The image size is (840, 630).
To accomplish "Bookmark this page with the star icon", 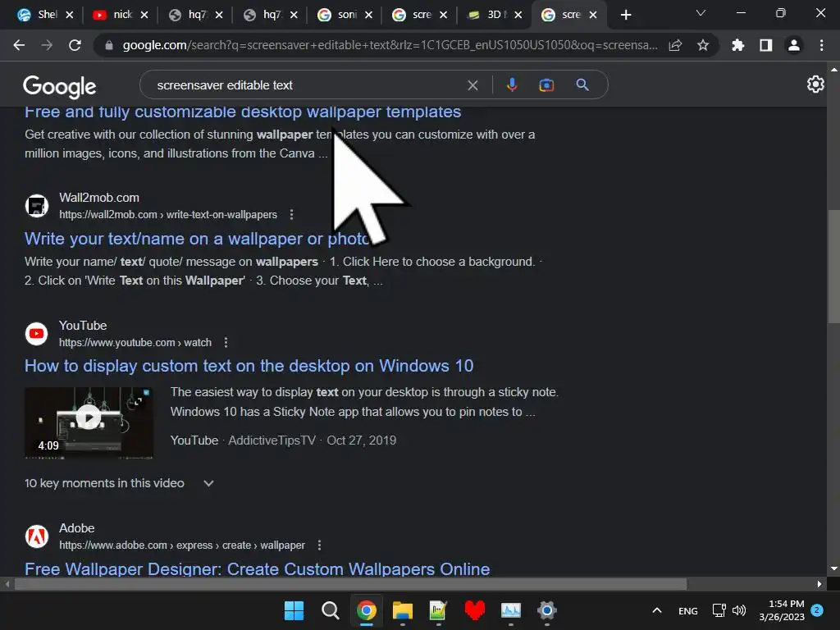I will point(703,46).
